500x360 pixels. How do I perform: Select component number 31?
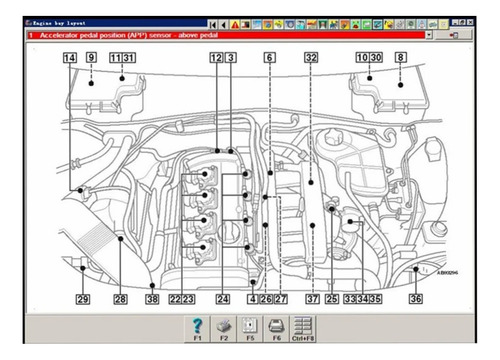(129, 58)
